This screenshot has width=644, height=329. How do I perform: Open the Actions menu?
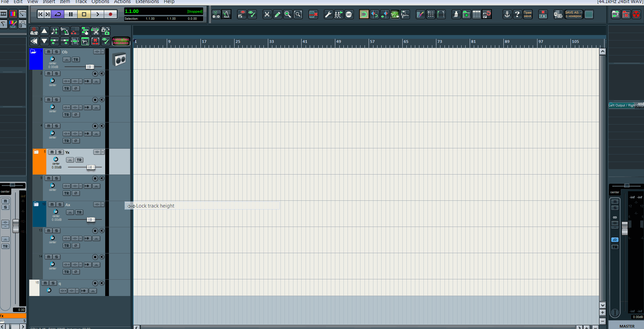tap(122, 2)
